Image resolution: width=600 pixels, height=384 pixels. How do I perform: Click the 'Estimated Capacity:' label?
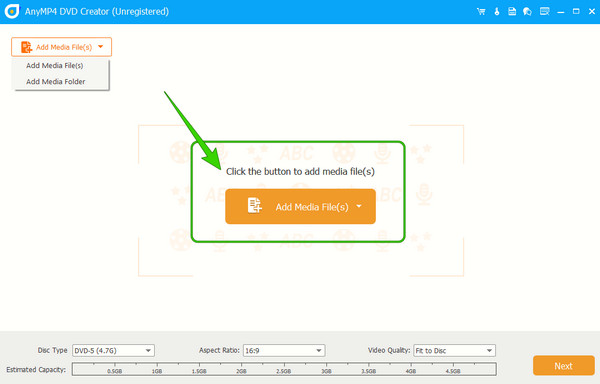36,369
